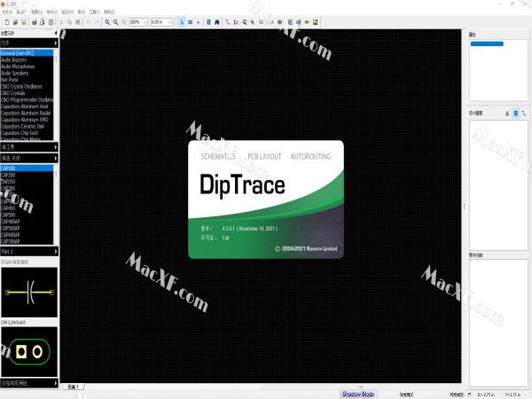Screen dimensions: 532x399
Task: Select the Place Bus tool icon
Action: [x=236, y=22]
